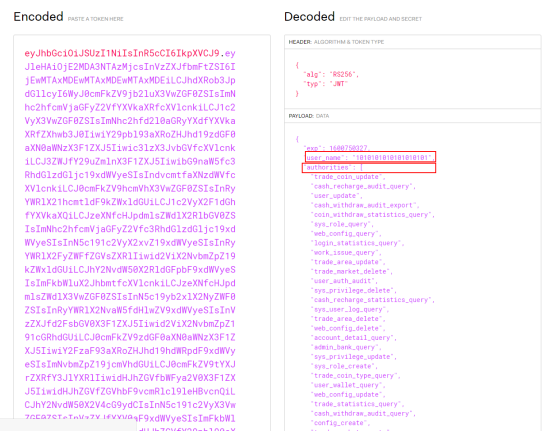Image resolution: width=554 pixels, height=432 pixels.
Task: Click encoded line starting jEwMTAxMDEwMTAx
Action: pos(130,81)
